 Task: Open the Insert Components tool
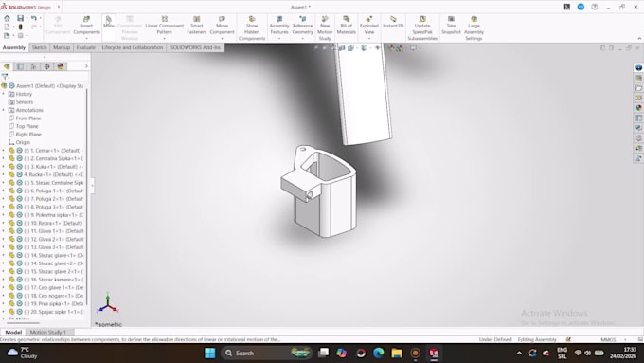86,26
